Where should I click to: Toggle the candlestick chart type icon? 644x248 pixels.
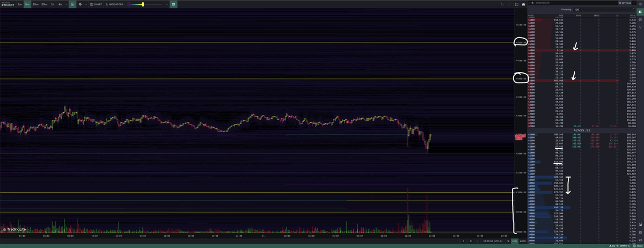tap(72, 4)
